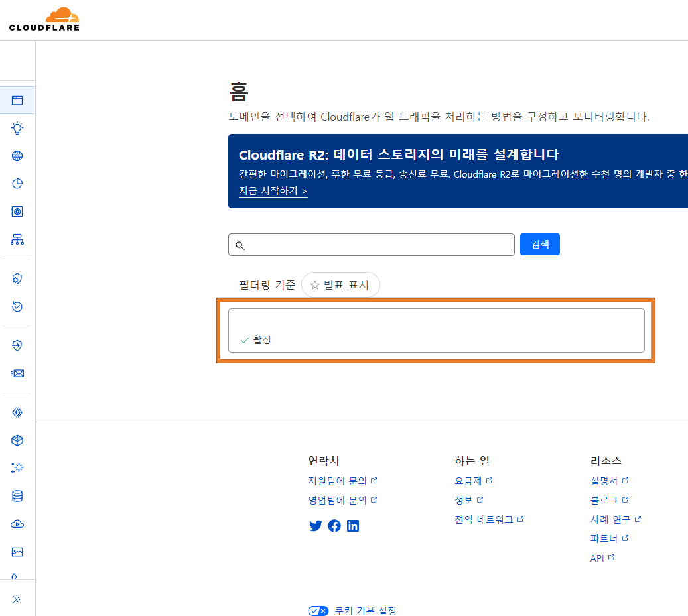Open the Security Center vault sidebar icon
This screenshot has height=616, width=688.
click(x=17, y=212)
